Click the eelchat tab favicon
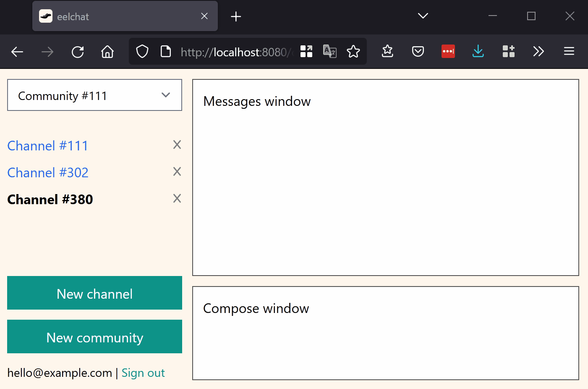The image size is (588, 389). [46, 16]
